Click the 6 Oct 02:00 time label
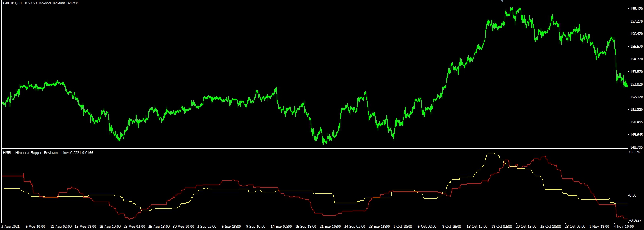This screenshot has width=644, height=230. [x=427, y=227]
